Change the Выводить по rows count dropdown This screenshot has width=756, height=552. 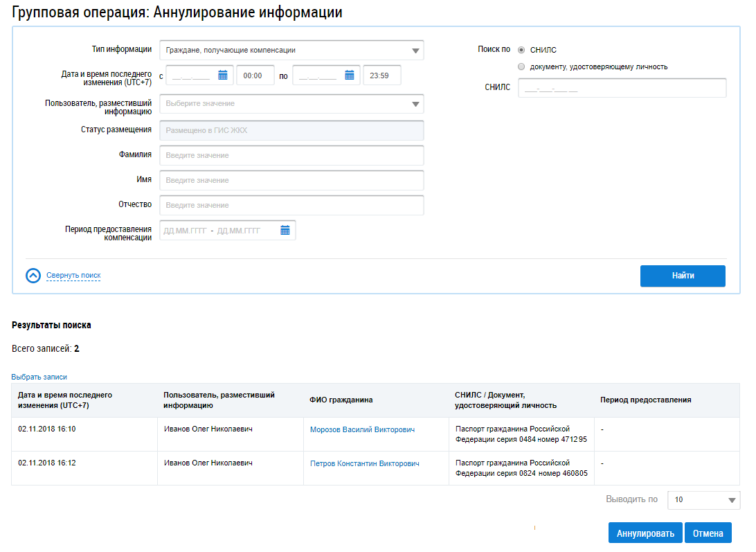pos(703,500)
